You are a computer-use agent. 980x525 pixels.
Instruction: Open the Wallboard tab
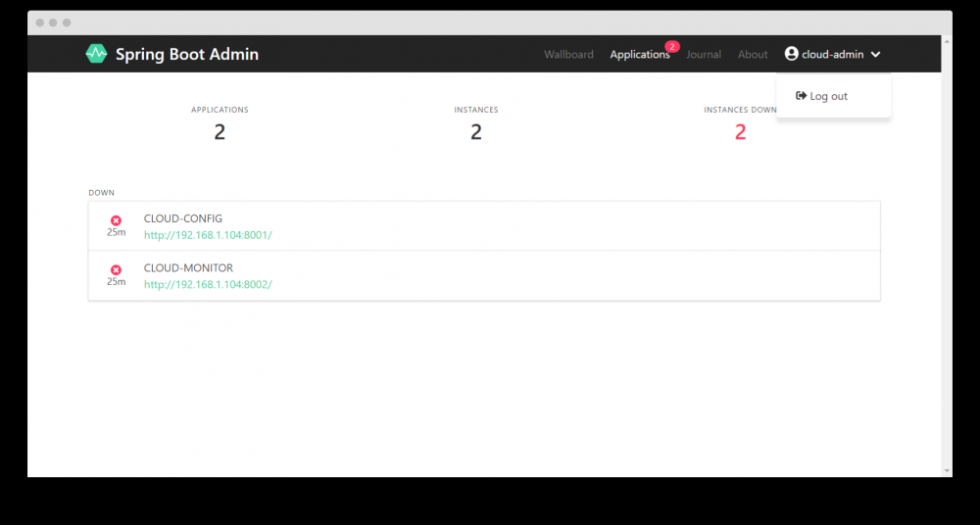point(568,55)
